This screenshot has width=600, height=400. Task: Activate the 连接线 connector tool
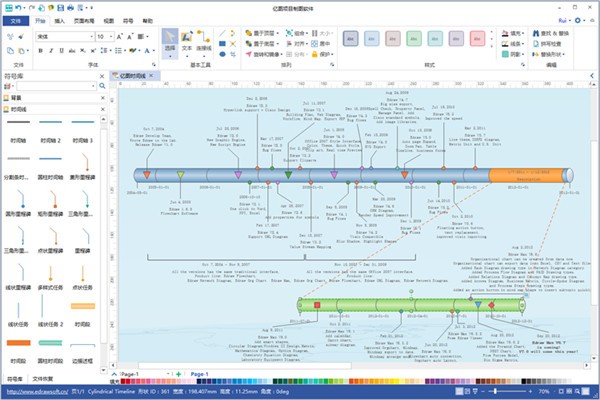click(203, 41)
